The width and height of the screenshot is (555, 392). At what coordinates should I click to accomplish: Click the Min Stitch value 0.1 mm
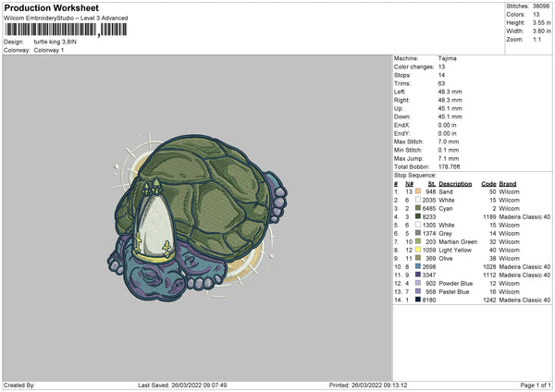[449, 150]
